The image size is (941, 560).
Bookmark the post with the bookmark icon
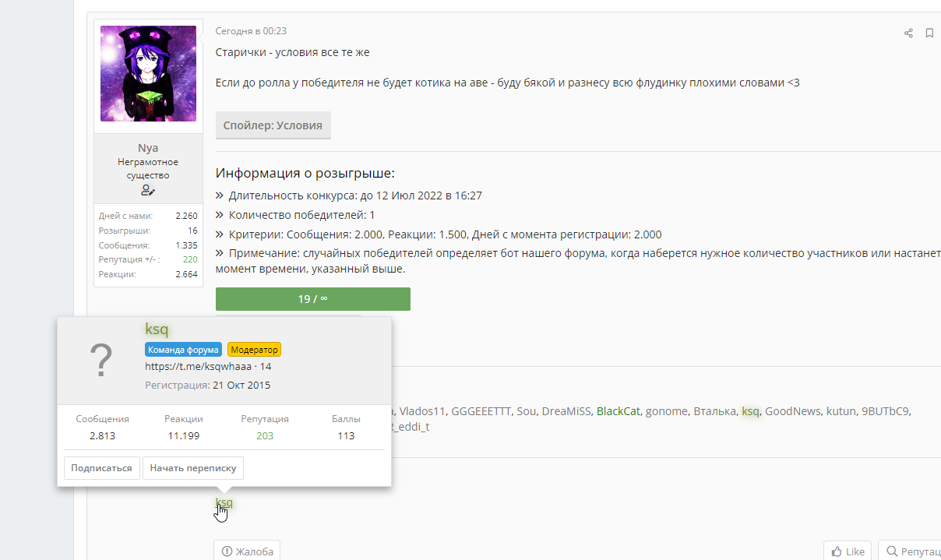pyautogui.click(x=929, y=33)
